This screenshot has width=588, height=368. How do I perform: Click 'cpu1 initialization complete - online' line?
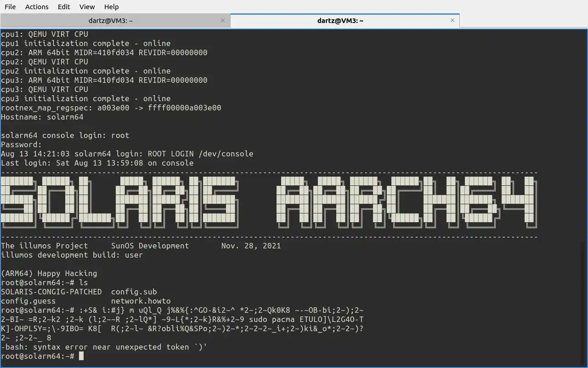(x=86, y=43)
